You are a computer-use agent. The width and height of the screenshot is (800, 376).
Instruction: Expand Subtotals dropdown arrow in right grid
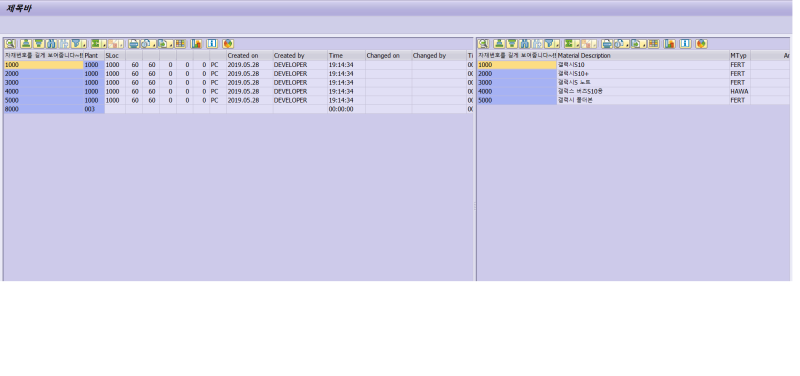(x=594, y=44)
